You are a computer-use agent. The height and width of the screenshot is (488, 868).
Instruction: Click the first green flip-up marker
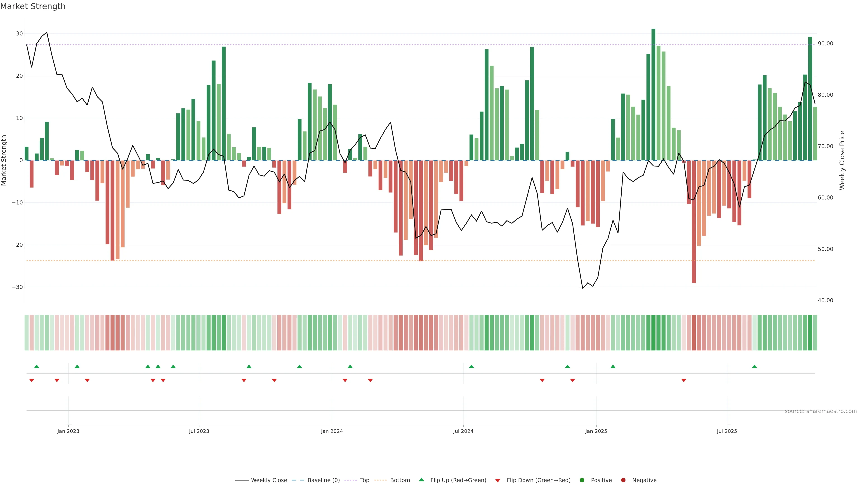click(x=37, y=366)
